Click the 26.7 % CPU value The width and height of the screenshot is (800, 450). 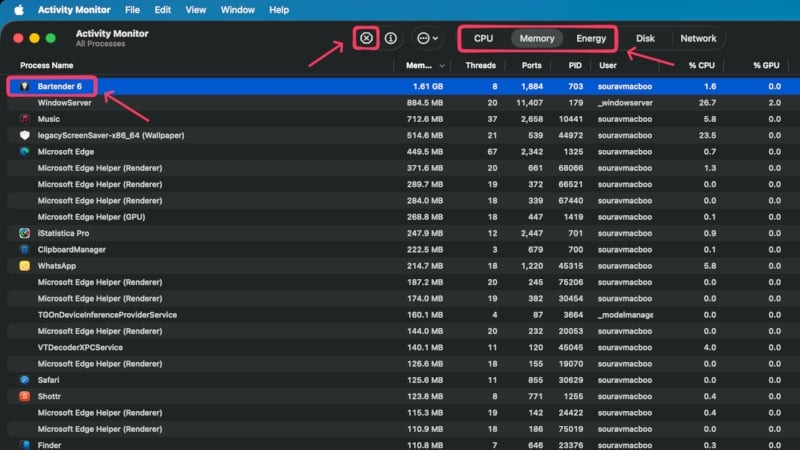point(707,103)
